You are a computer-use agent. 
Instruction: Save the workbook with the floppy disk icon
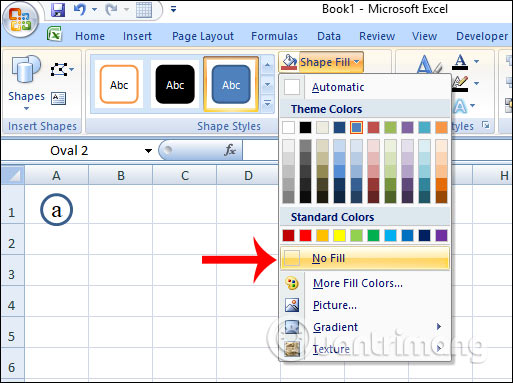58,9
